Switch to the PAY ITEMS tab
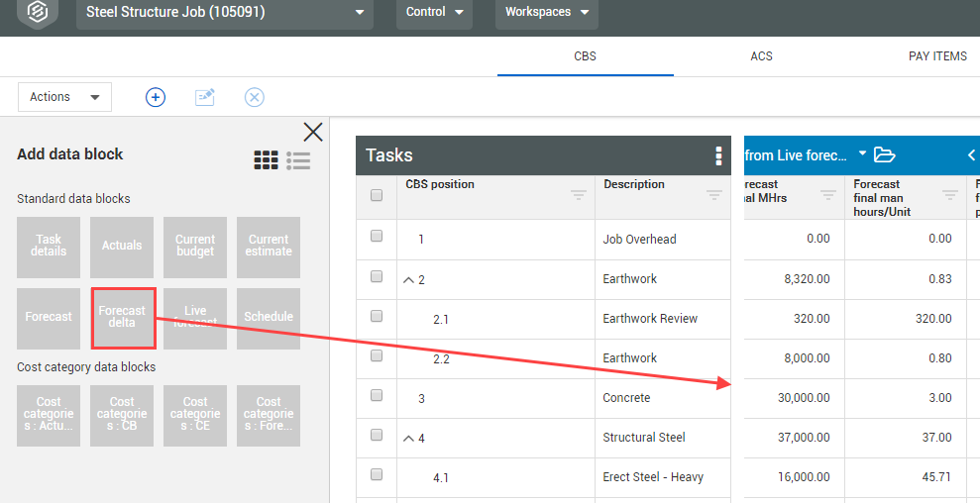The image size is (980, 503). (936, 56)
